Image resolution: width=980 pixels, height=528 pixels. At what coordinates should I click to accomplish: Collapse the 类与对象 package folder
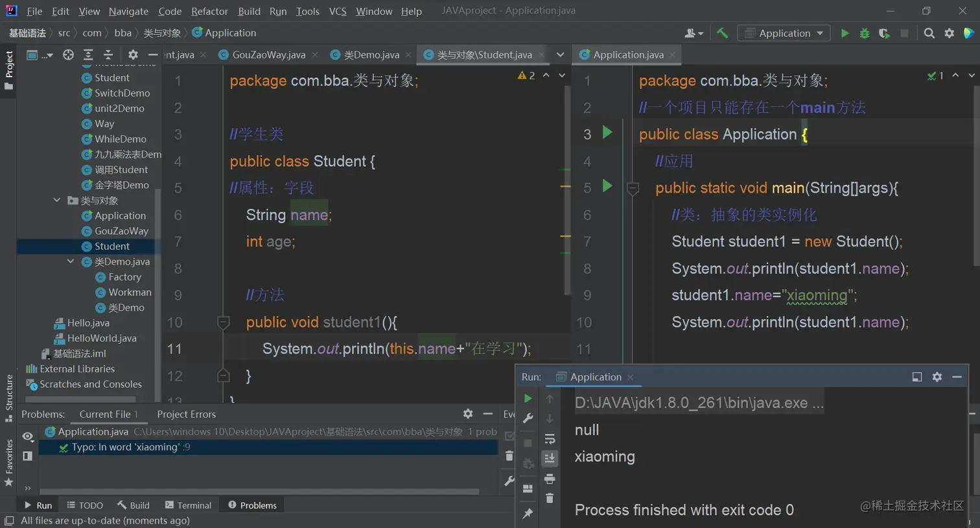(x=57, y=200)
